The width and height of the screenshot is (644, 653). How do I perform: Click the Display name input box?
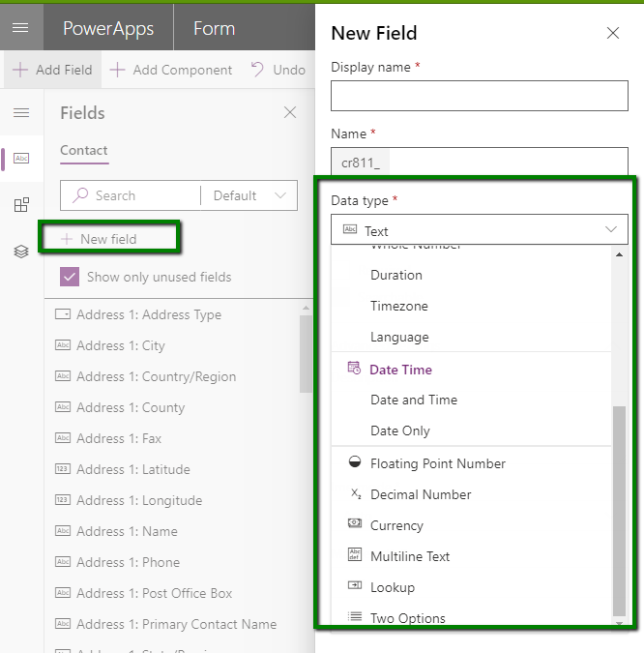(x=480, y=96)
